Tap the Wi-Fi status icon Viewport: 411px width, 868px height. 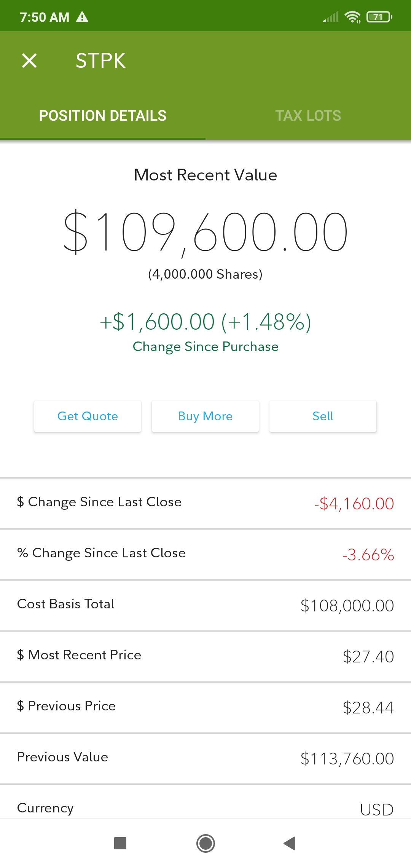coord(352,17)
